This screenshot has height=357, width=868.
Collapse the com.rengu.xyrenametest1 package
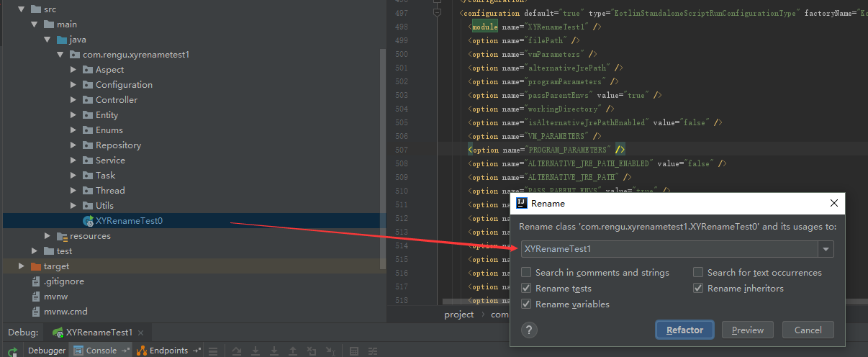pos(60,55)
